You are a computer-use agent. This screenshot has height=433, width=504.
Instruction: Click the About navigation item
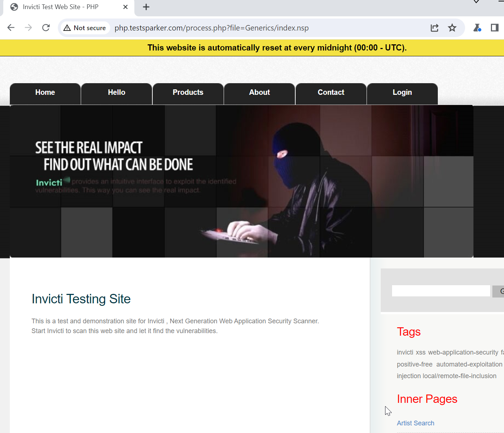click(x=259, y=93)
